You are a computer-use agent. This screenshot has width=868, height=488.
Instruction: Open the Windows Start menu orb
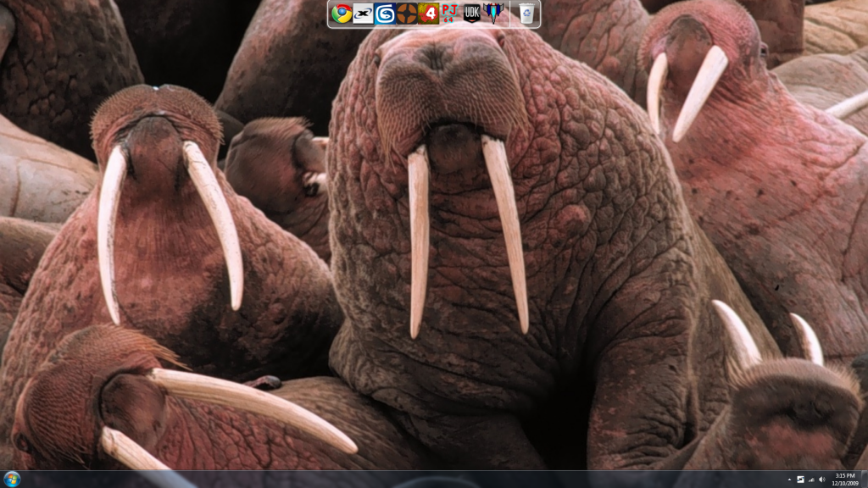[12, 479]
